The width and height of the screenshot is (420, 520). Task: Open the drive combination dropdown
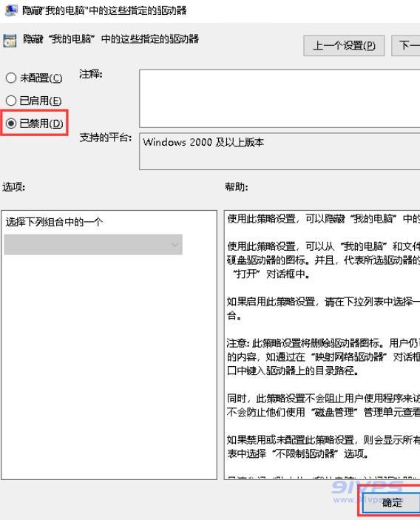[x=93, y=245]
